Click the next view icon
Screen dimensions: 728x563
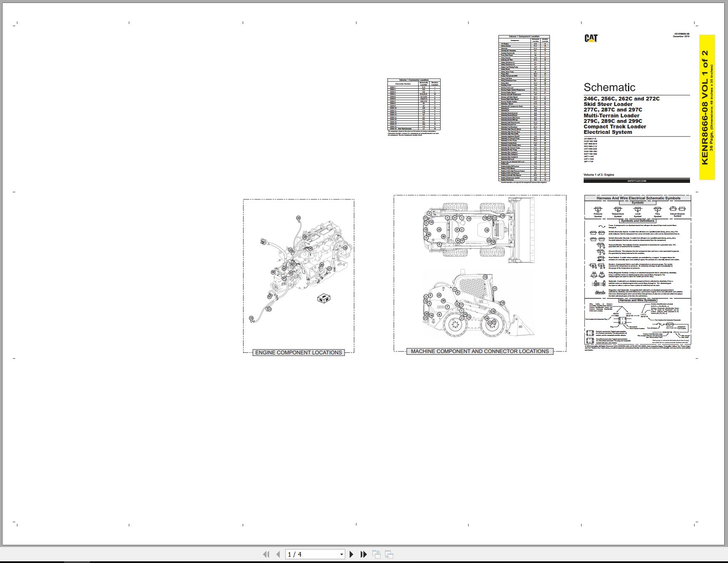(x=389, y=554)
